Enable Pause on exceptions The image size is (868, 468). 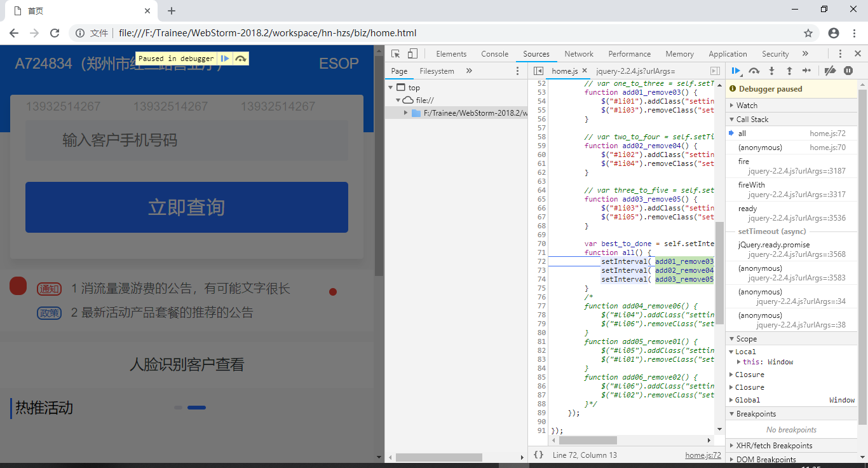(x=848, y=71)
